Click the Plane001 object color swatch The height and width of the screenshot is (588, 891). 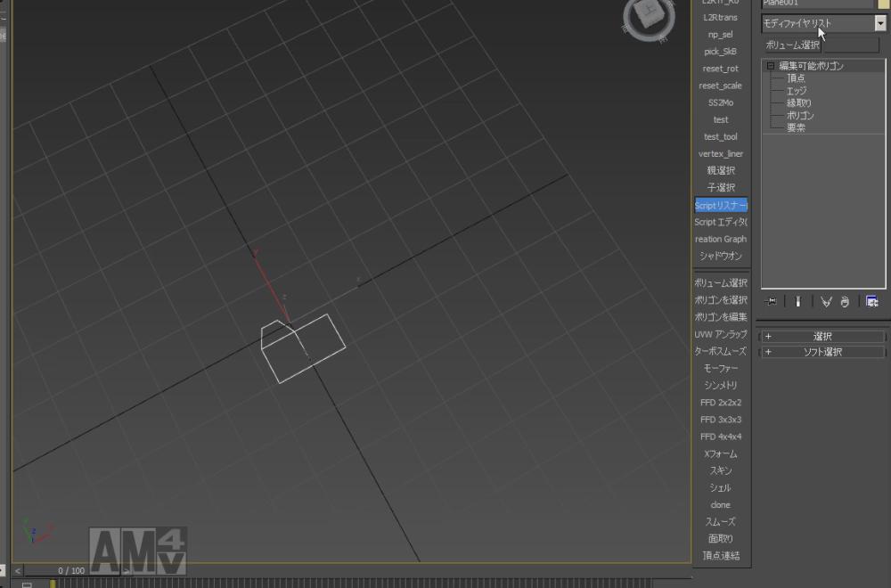pos(883,4)
